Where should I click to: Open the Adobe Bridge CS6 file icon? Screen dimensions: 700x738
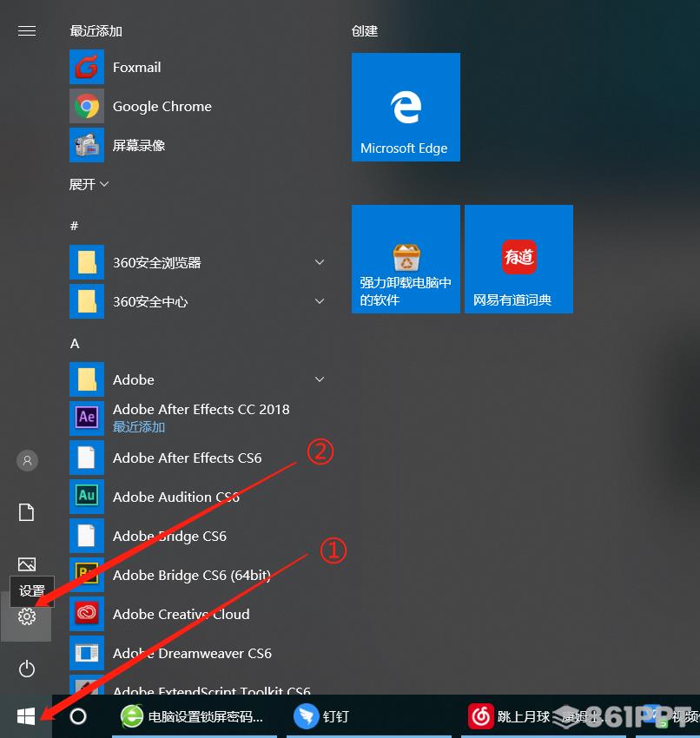point(87,536)
